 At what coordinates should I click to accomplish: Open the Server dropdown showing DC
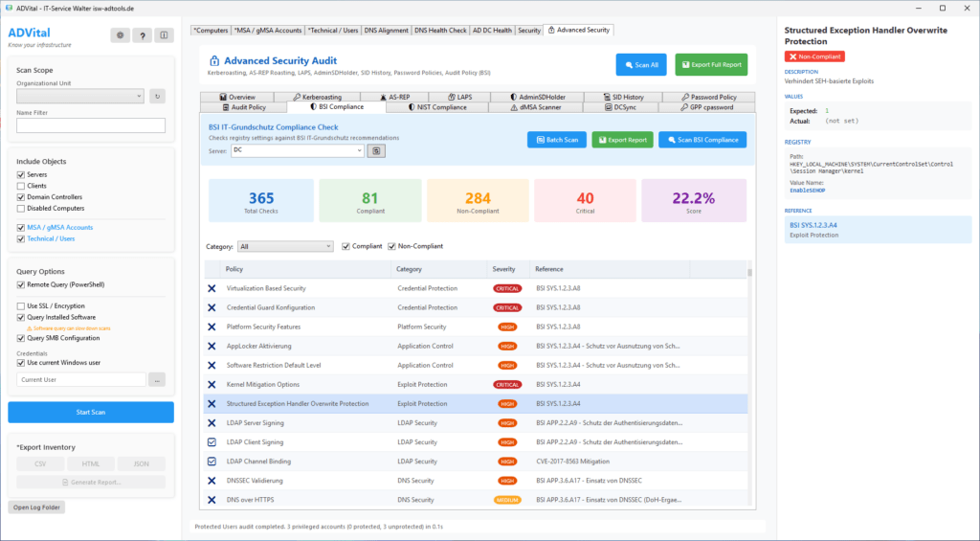[x=298, y=150]
